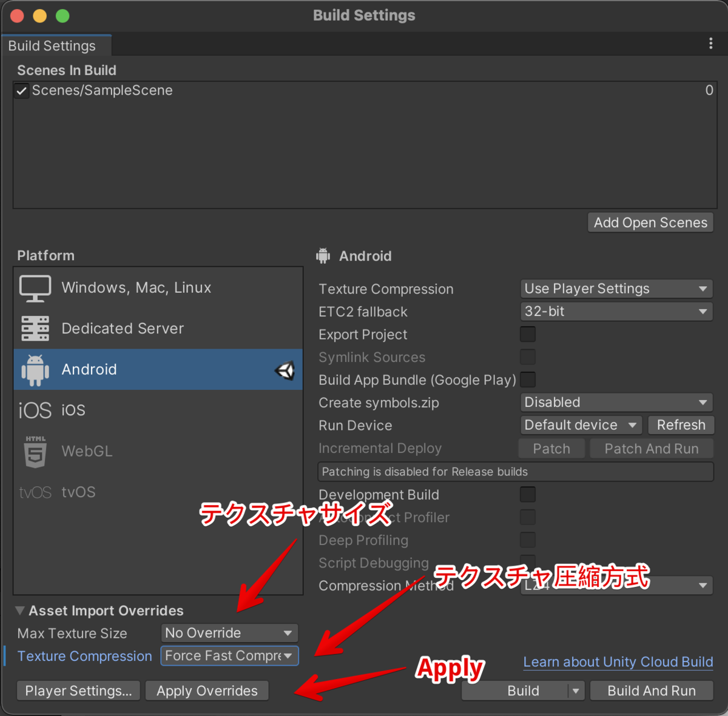
Task: Select the Dedicated Server platform
Action: click(x=158, y=329)
